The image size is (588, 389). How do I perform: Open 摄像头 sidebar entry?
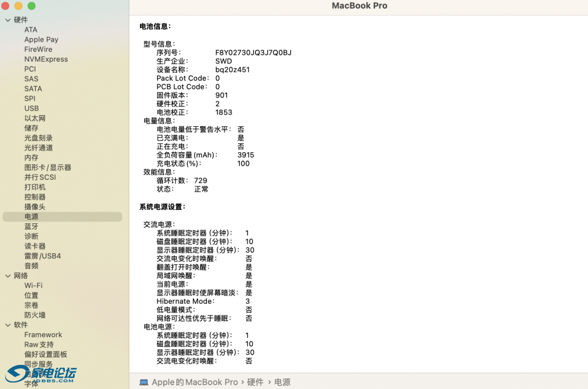[35, 206]
